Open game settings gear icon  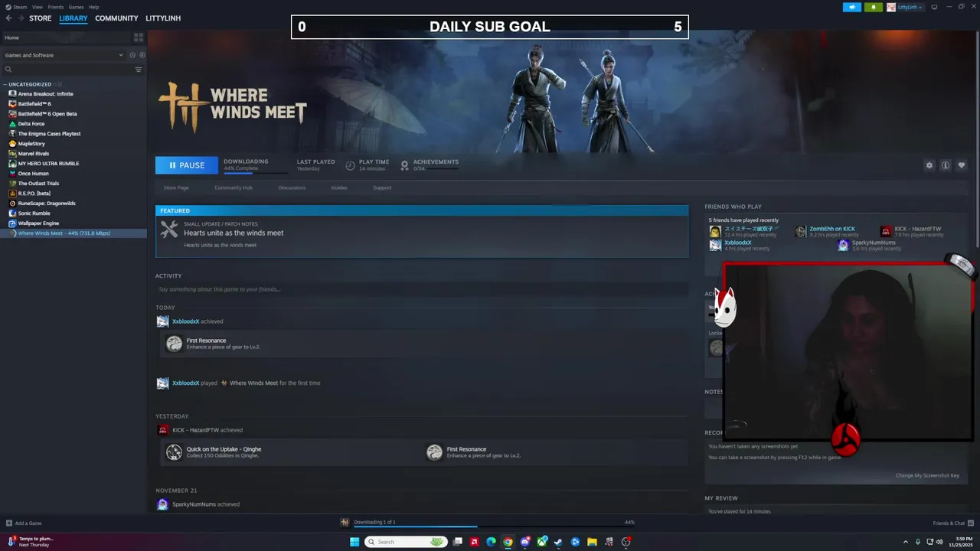pyautogui.click(x=929, y=165)
